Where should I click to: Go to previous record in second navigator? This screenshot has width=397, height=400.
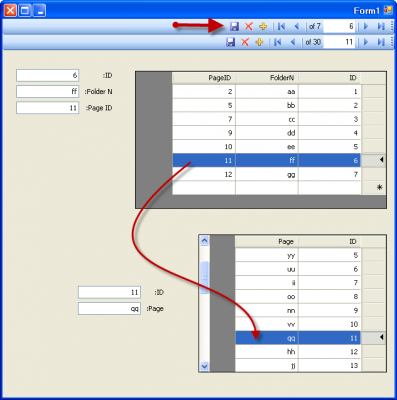coord(293,42)
